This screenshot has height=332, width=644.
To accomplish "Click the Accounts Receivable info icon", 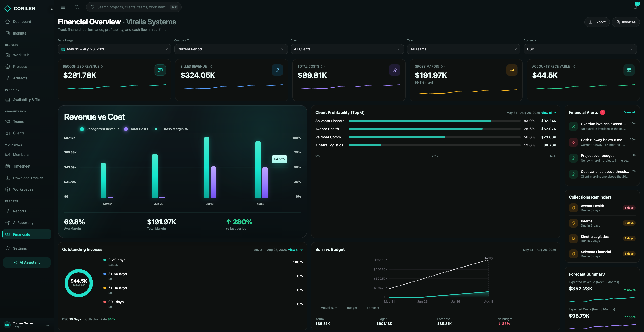I will click(573, 67).
